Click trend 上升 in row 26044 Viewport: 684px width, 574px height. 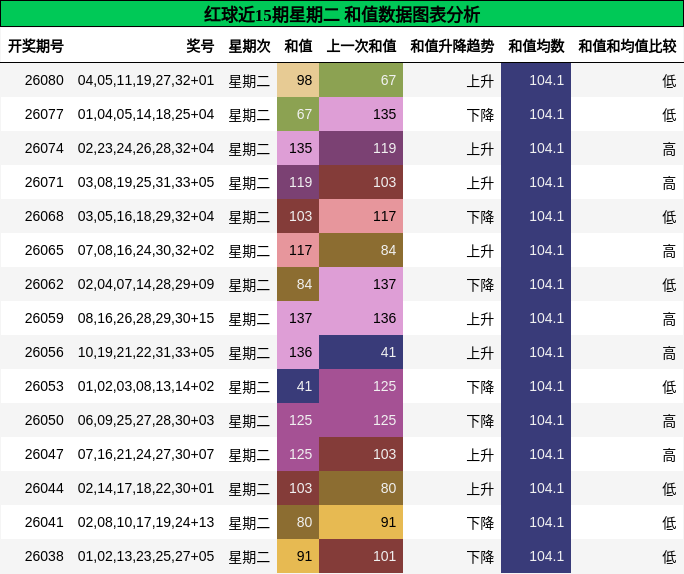pos(480,489)
